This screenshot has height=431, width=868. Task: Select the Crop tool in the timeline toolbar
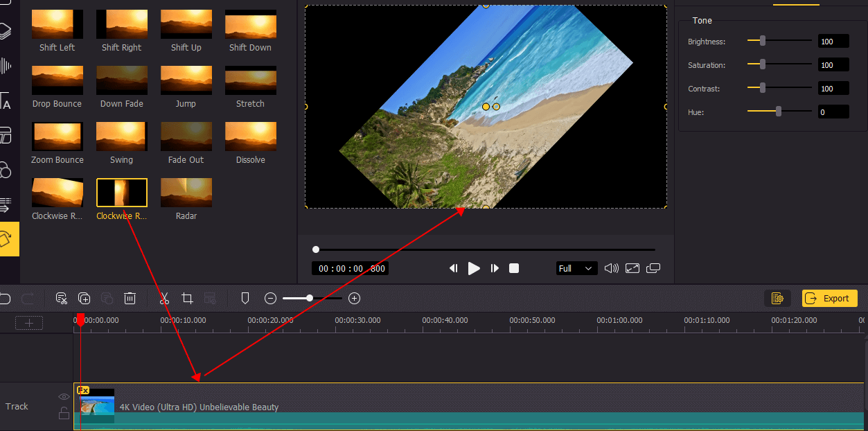click(187, 298)
